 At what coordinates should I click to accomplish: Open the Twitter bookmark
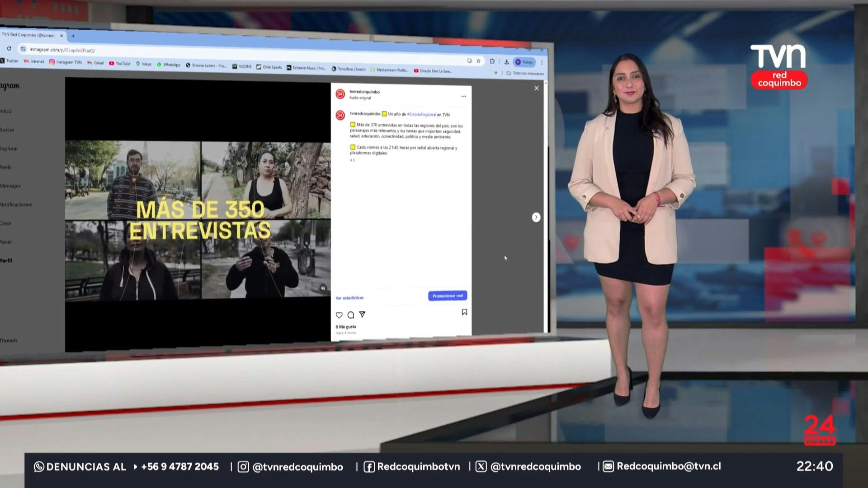[x=9, y=61]
